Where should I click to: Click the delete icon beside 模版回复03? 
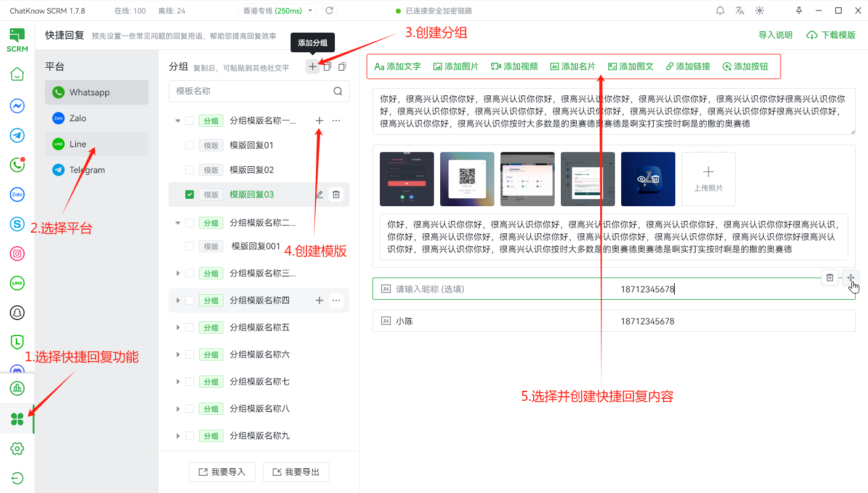(x=336, y=194)
